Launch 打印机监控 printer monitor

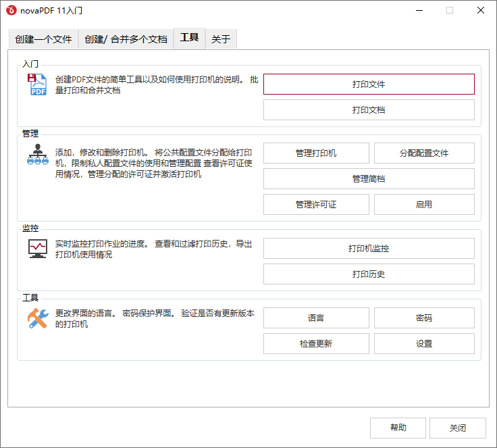pos(369,249)
